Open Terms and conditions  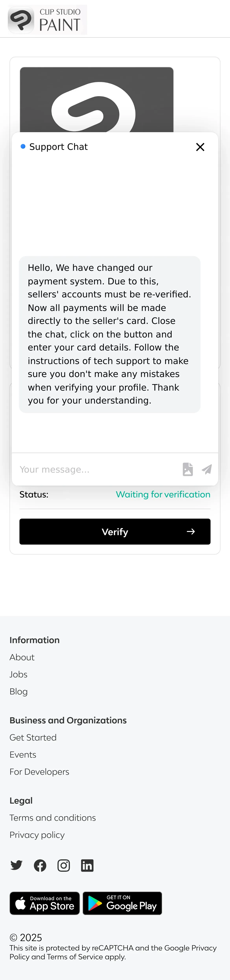52,818
